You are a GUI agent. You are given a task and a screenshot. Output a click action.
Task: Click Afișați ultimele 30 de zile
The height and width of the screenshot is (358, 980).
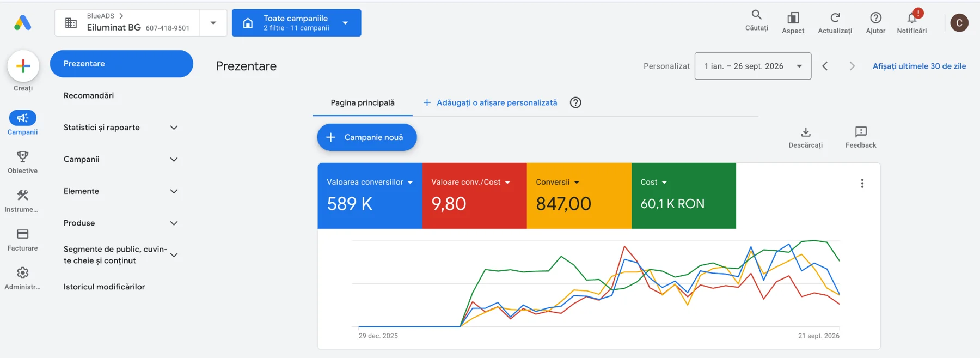[919, 66]
